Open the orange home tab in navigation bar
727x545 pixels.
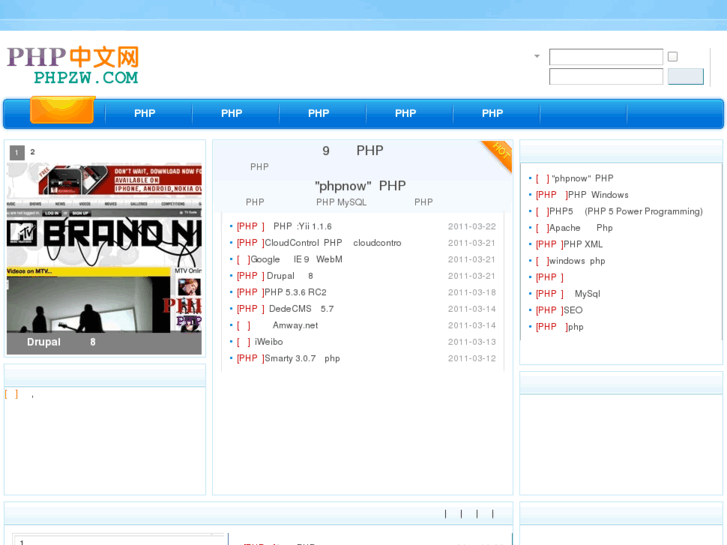pyautogui.click(x=62, y=110)
